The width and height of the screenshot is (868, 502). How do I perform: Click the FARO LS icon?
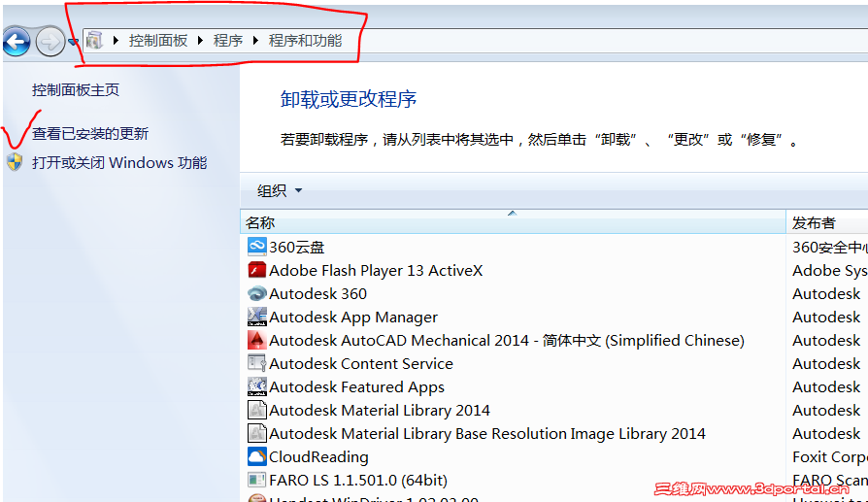[257, 480]
